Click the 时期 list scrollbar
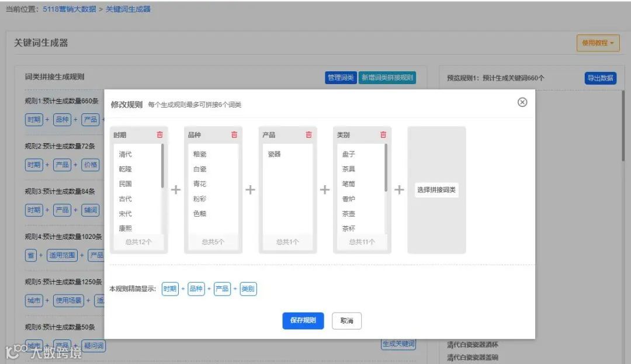The width and height of the screenshot is (631, 364). [x=162, y=166]
